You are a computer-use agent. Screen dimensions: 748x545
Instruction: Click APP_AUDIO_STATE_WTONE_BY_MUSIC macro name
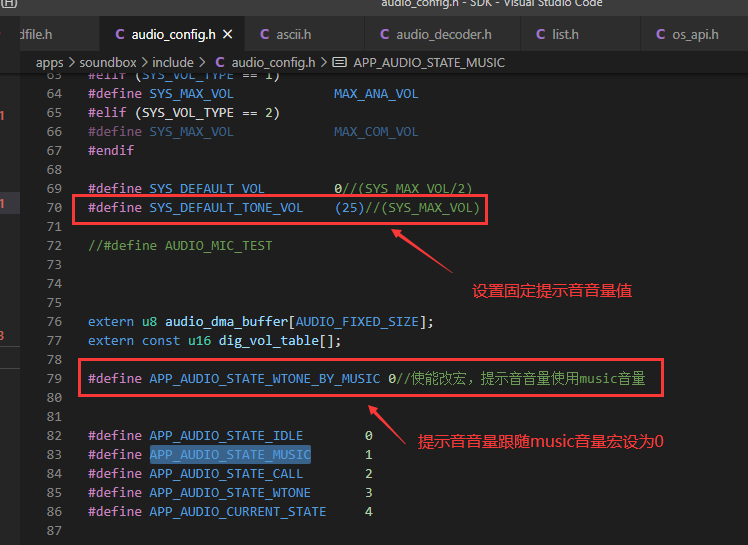tap(265, 378)
